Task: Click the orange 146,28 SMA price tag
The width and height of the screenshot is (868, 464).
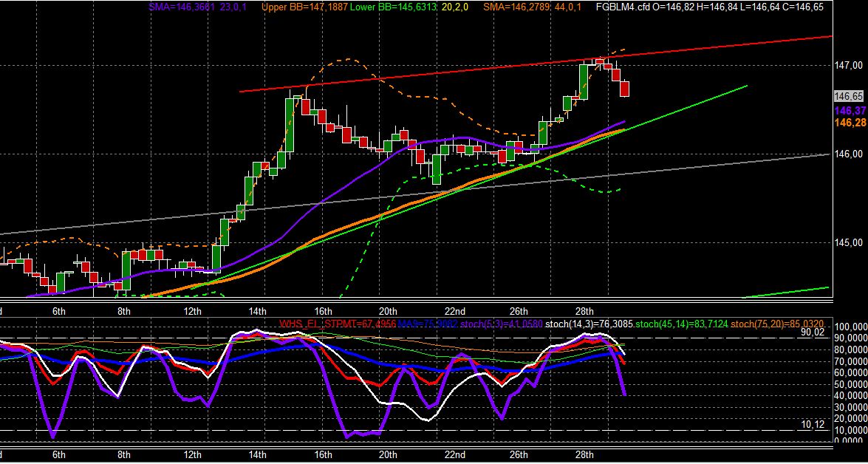Action: pyautogui.click(x=850, y=123)
